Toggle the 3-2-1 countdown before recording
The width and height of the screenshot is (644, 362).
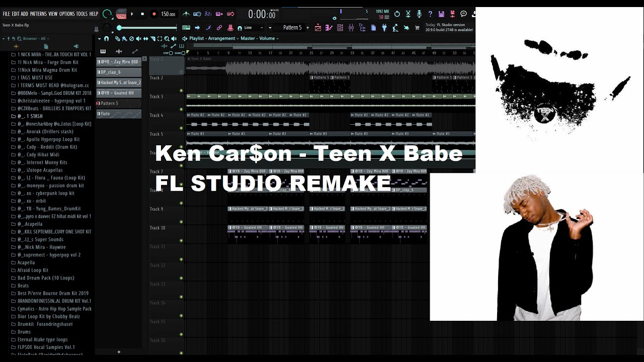208,14
